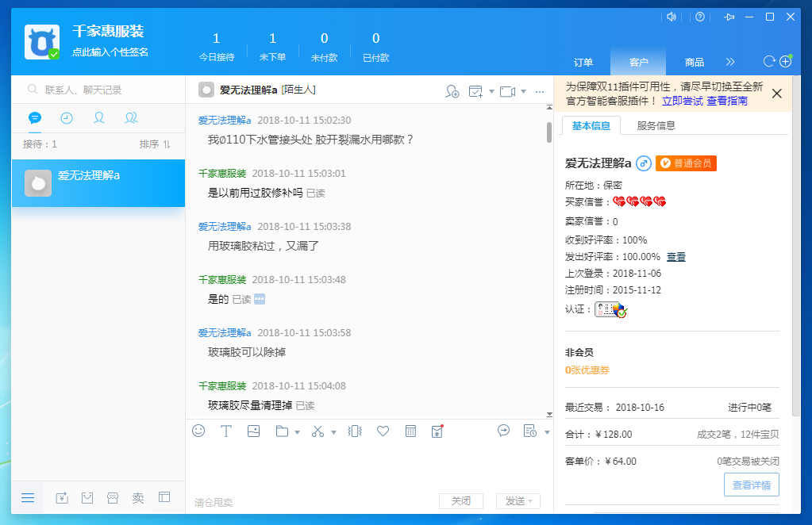Click the shop avatar logo

42,42
